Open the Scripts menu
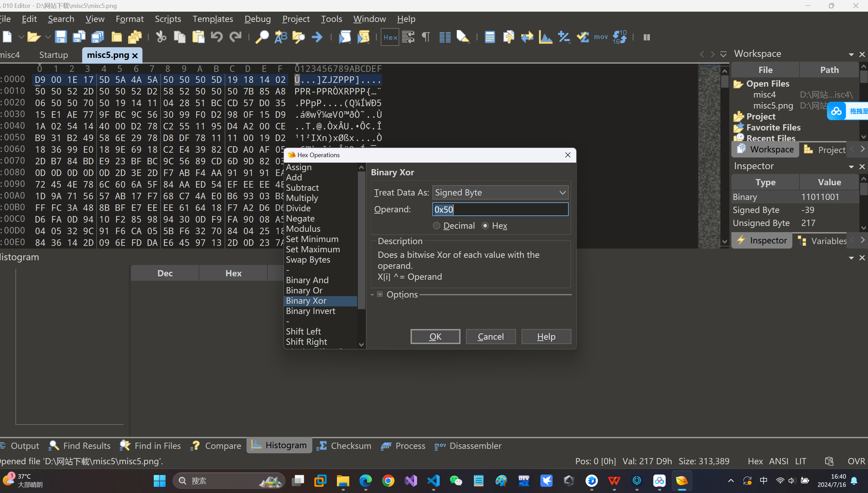This screenshot has height=493, width=868. tap(168, 19)
